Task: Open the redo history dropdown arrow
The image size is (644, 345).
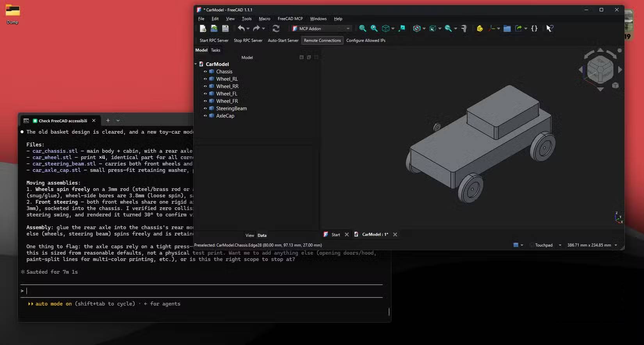Action: 263,28
